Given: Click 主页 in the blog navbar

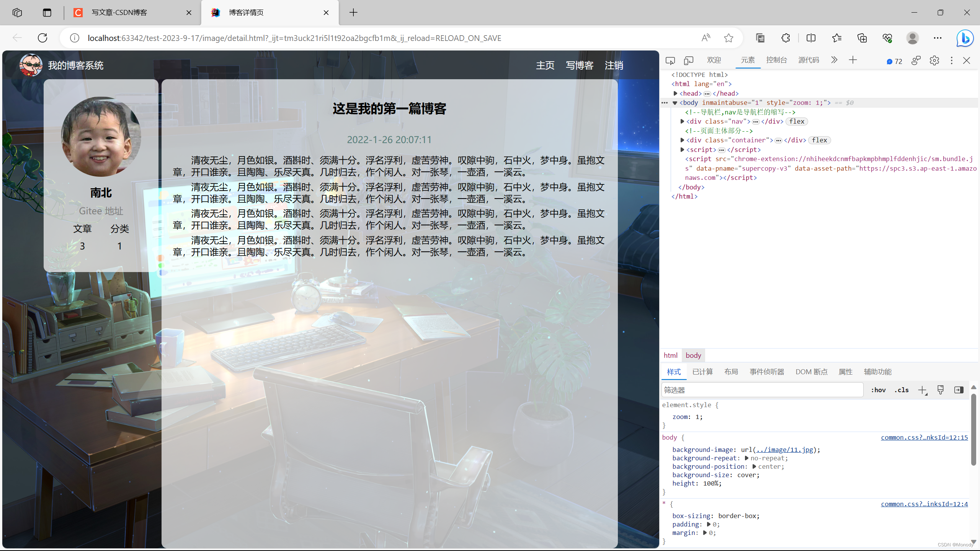Looking at the screenshot, I should point(545,65).
